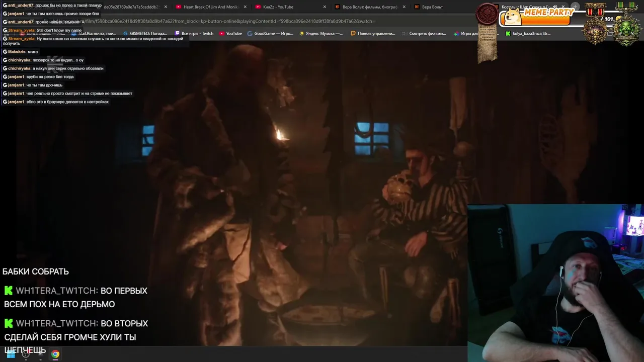Open the Все игры - Twitch bookmark

click(194, 34)
